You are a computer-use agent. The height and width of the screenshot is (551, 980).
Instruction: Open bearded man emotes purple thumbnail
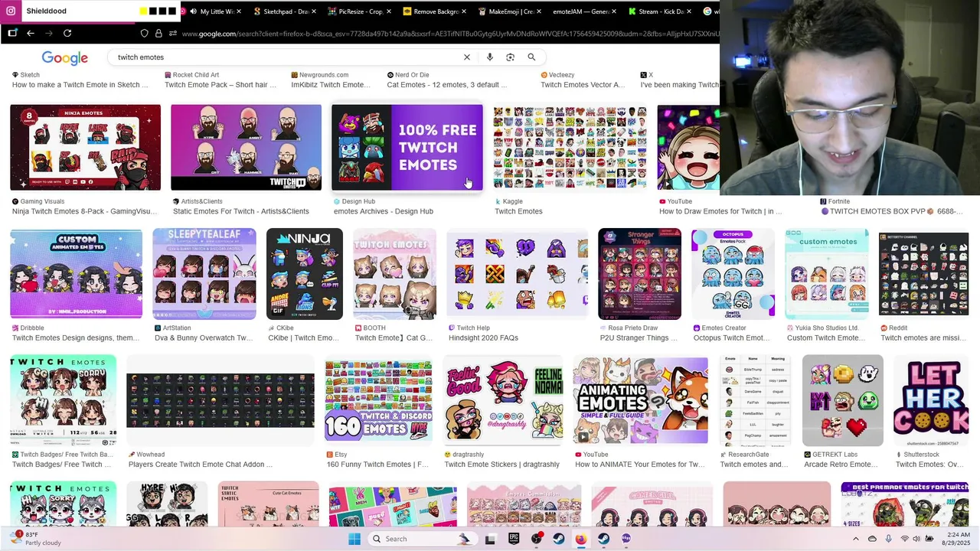click(247, 147)
